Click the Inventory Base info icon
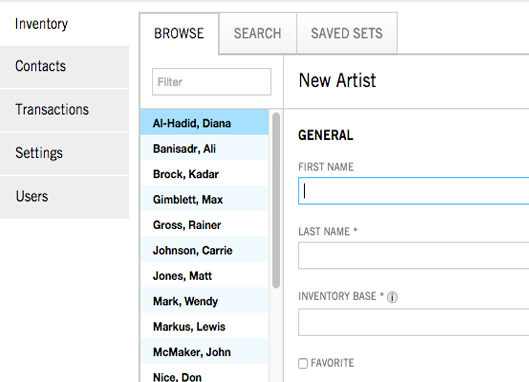 [x=392, y=297]
